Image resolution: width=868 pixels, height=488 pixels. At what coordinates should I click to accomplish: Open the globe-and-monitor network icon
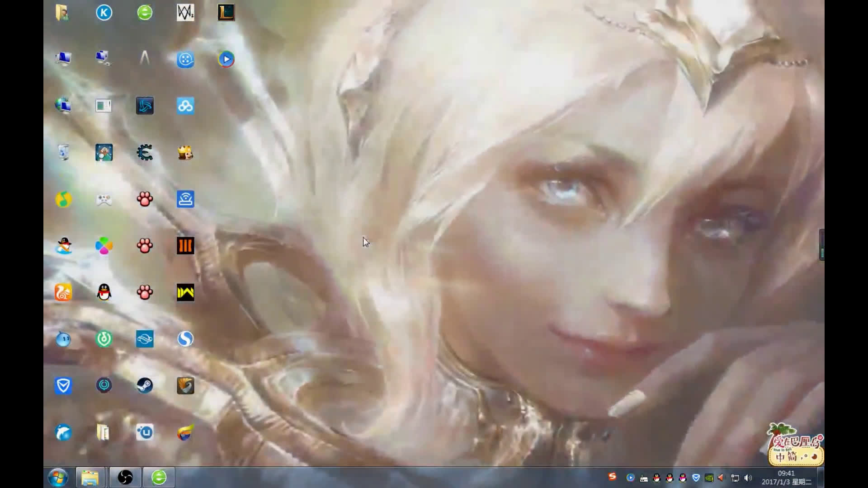click(62, 105)
